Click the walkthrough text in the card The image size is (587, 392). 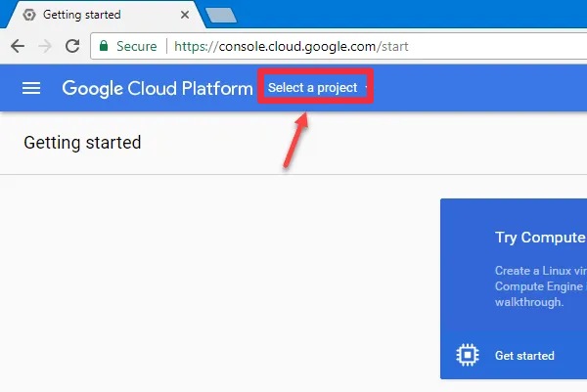point(529,302)
